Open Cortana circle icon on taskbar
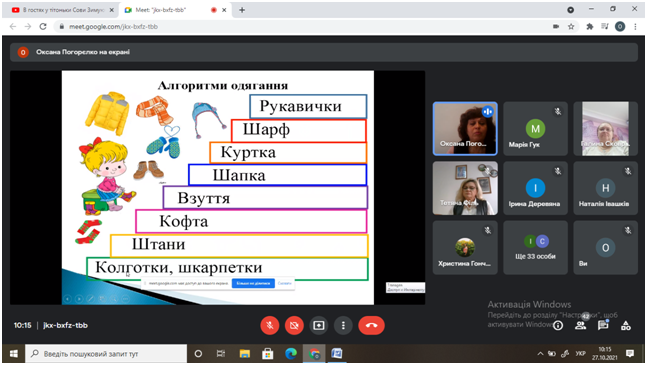Viewport: 647px width, 365px height. pyautogui.click(x=198, y=354)
